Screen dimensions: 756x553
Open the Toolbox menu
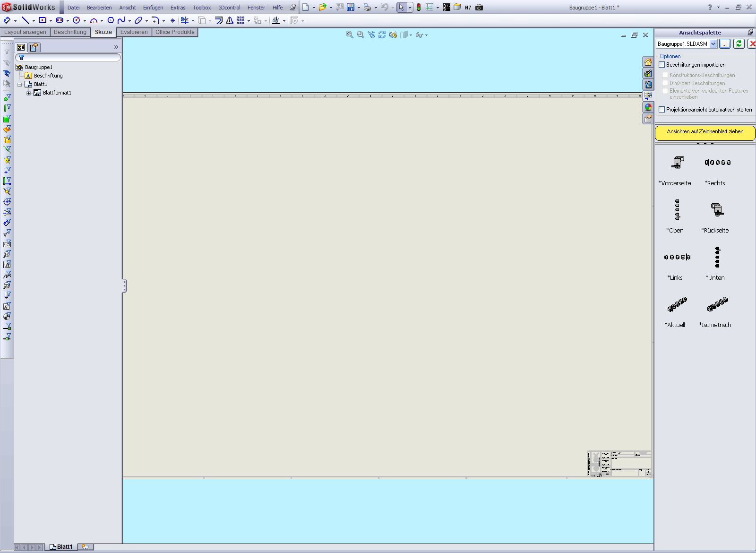click(202, 8)
